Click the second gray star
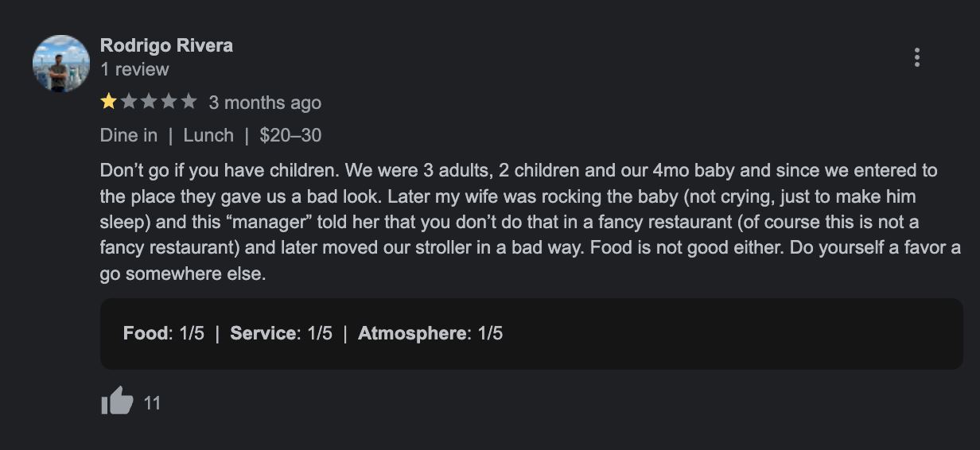The height and width of the screenshot is (450, 980). (128, 102)
